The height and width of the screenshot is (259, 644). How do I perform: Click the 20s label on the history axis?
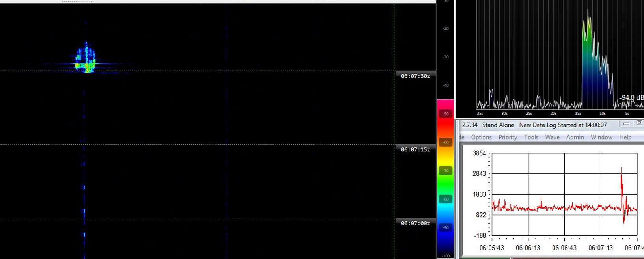coord(553,114)
